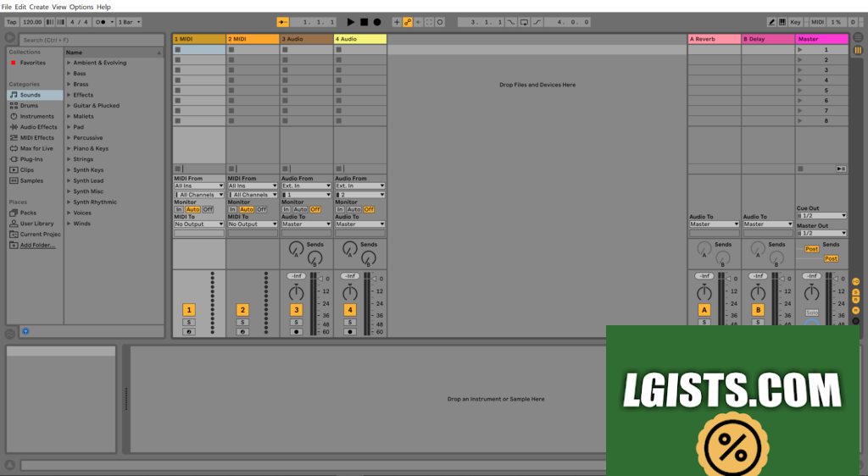Click the Stop button in the transport
Screen dimensions: 868x476
click(x=364, y=22)
